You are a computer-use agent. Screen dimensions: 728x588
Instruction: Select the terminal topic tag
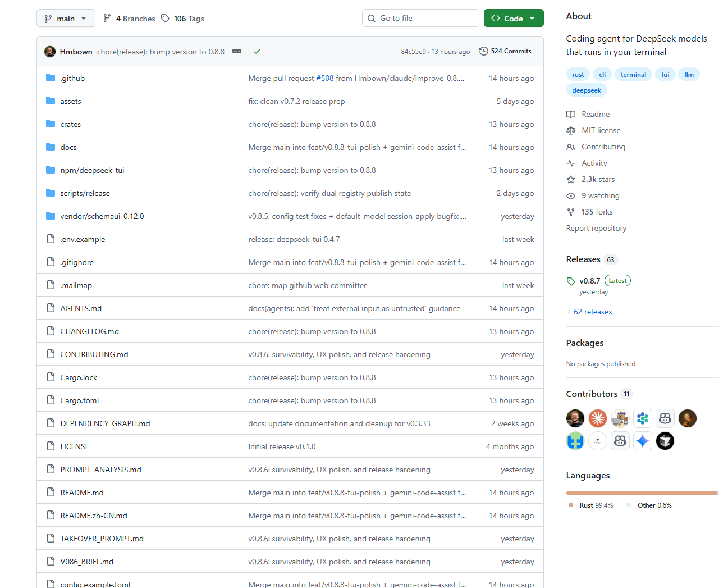pyautogui.click(x=633, y=75)
